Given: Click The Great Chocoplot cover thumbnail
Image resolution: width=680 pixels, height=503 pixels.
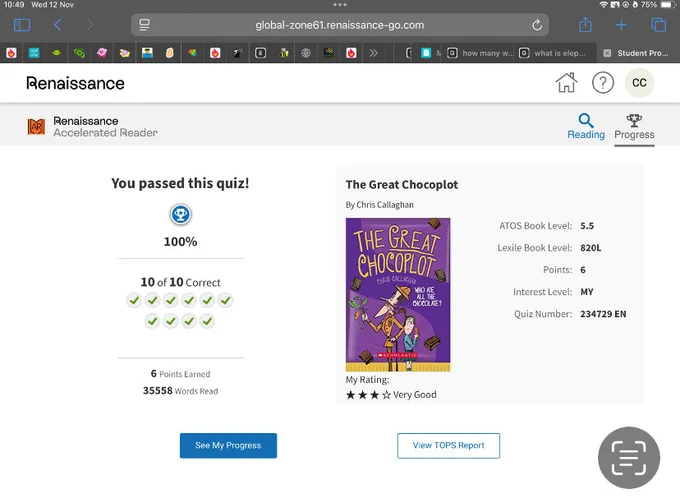Looking at the screenshot, I should [398, 294].
